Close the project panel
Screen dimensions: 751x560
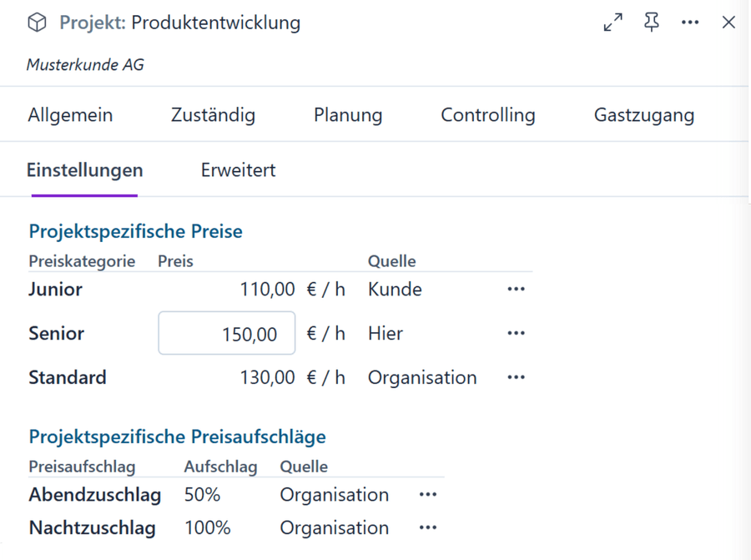[728, 22]
